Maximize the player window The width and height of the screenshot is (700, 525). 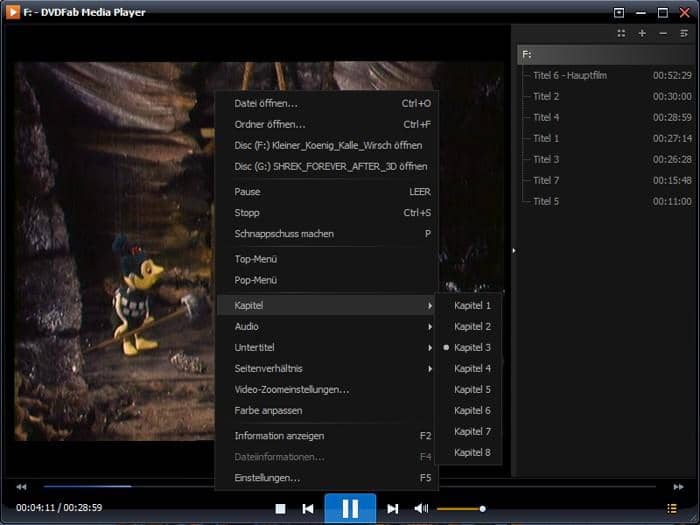[663, 12]
